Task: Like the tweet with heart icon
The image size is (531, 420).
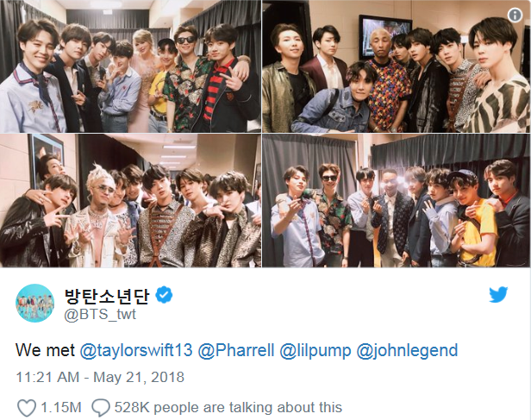Action: pyautogui.click(x=27, y=407)
